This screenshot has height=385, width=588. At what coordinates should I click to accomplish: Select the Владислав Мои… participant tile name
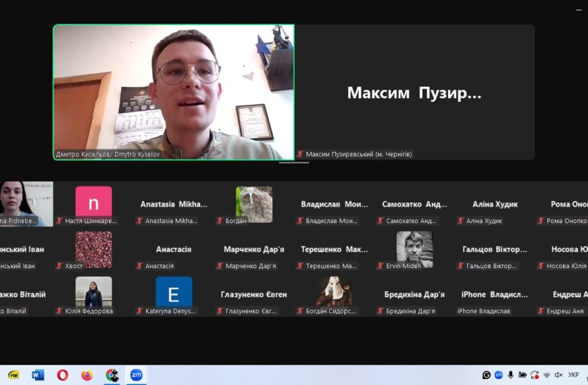coord(334,204)
